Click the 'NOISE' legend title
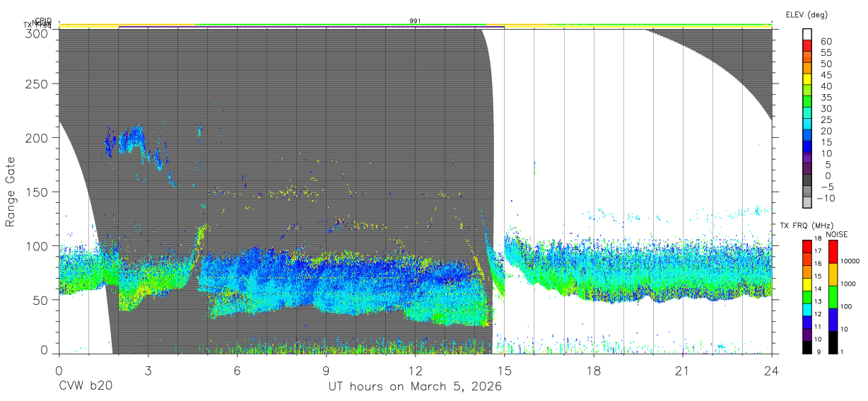 pyautogui.click(x=836, y=234)
